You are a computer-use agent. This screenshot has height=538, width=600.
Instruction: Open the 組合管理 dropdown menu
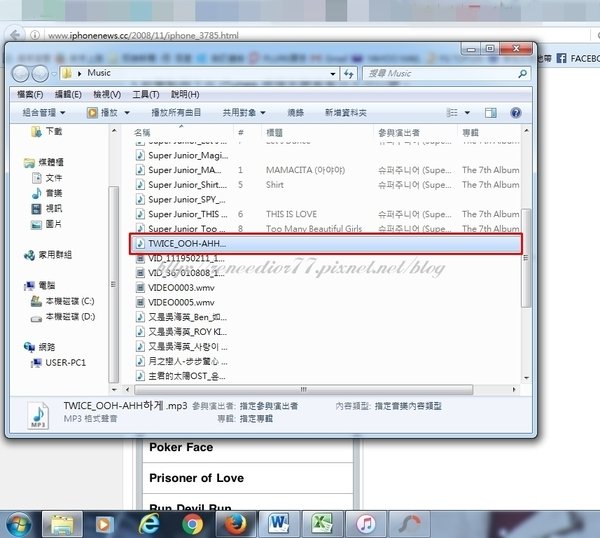pyautogui.click(x=44, y=112)
